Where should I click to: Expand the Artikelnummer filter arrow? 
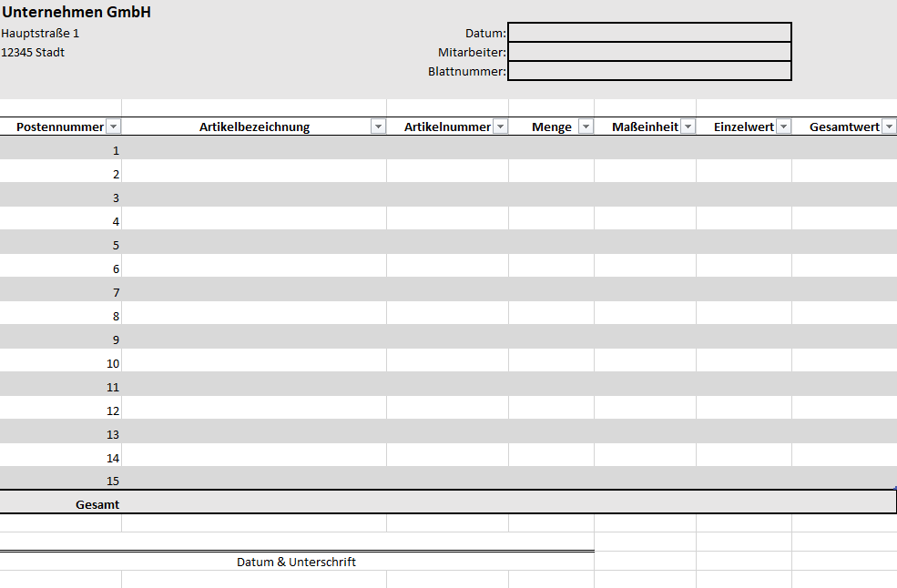tap(501, 127)
